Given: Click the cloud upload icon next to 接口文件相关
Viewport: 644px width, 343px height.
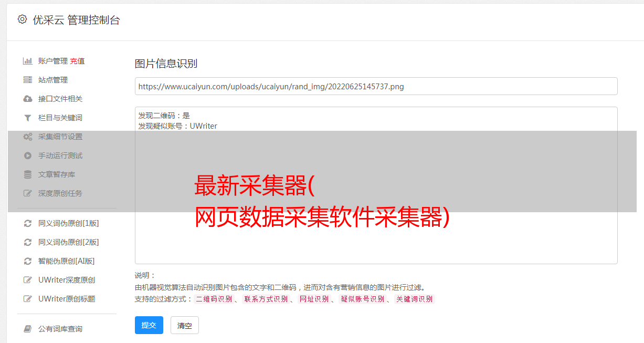Looking at the screenshot, I should tap(28, 99).
